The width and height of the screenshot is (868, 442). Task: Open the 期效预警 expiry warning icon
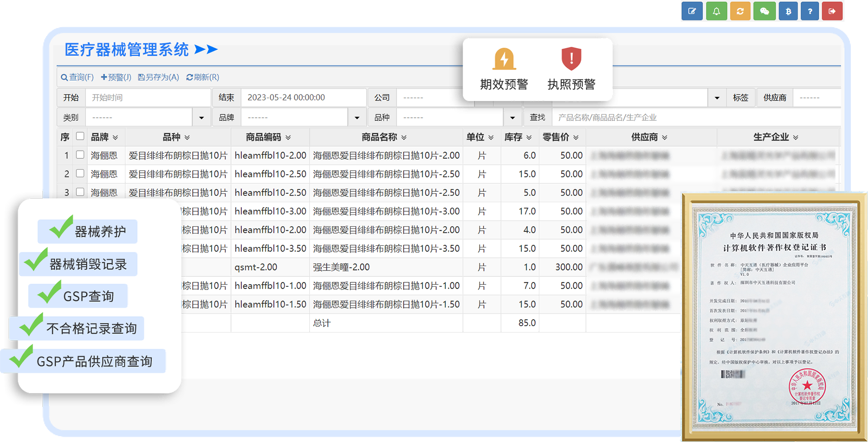(x=504, y=60)
